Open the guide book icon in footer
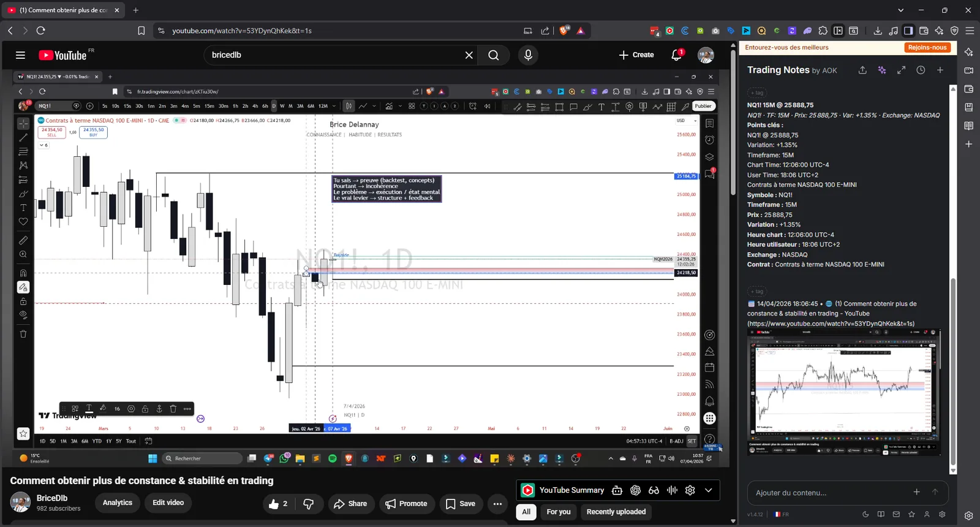The image size is (980, 527). pyautogui.click(x=881, y=514)
